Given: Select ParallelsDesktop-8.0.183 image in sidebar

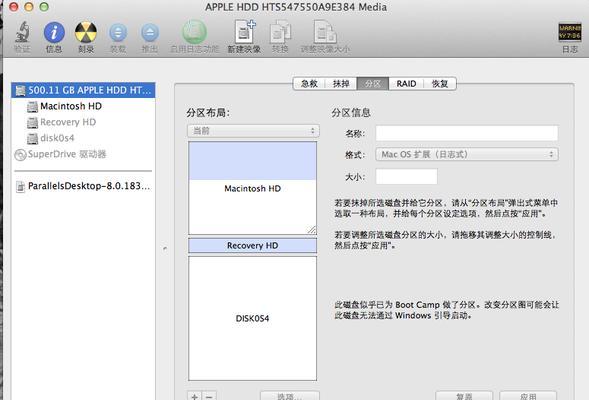Looking at the screenshot, I should click(x=83, y=186).
